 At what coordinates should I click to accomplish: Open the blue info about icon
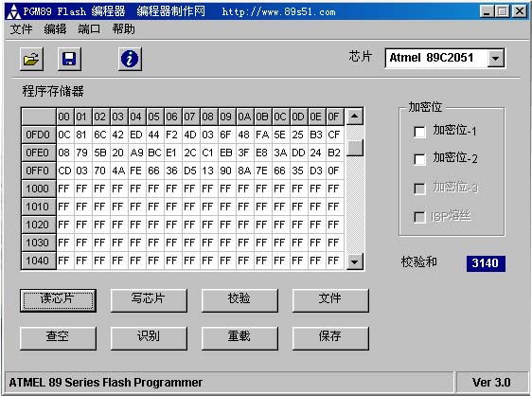[130, 59]
